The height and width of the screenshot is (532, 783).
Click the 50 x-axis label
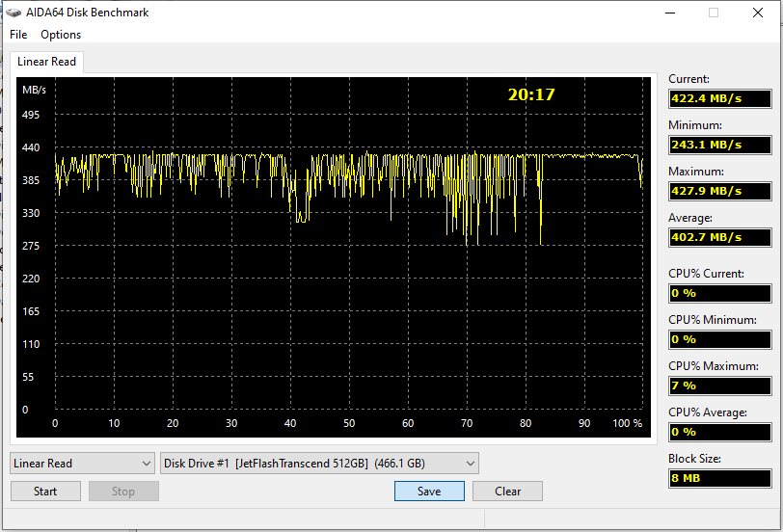(x=349, y=423)
